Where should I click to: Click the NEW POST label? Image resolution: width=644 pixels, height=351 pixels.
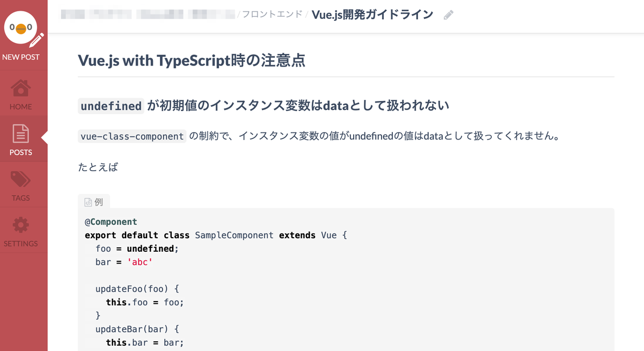(x=21, y=57)
